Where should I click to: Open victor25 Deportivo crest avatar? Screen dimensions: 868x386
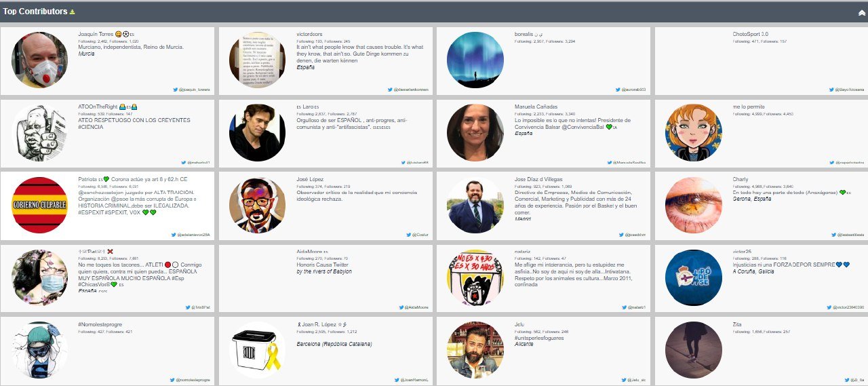(694, 277)
